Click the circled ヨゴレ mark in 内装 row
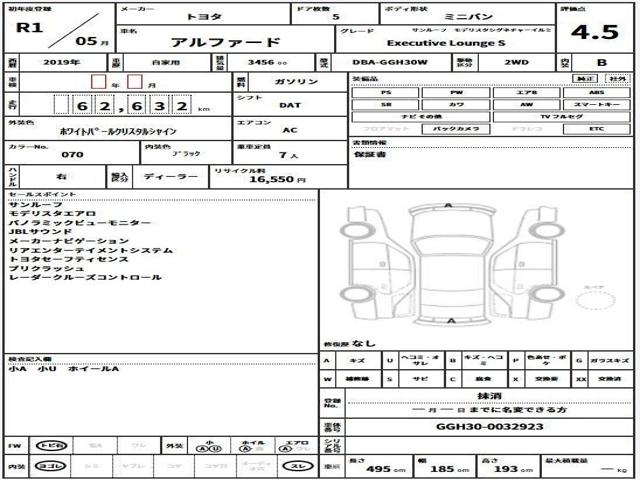Image resolution: width=640 pixels, height=480 pixels. [x=51, y=466]
